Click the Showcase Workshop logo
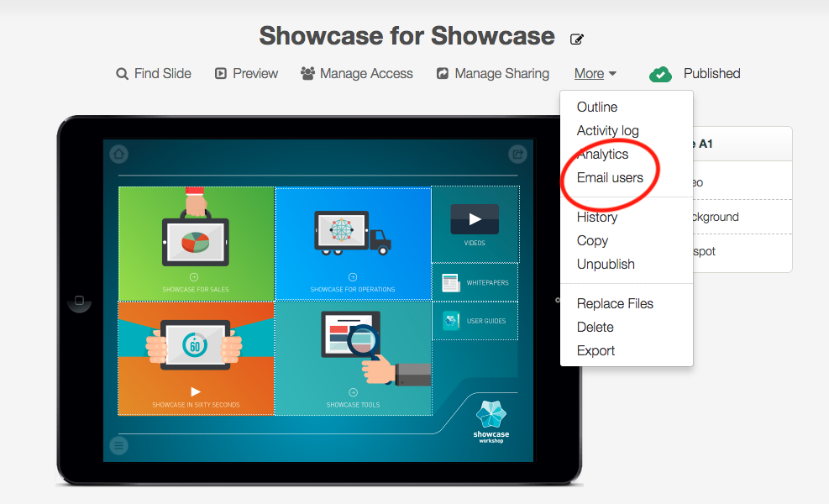This screenshot has height=504, width=829. [491, 422]
